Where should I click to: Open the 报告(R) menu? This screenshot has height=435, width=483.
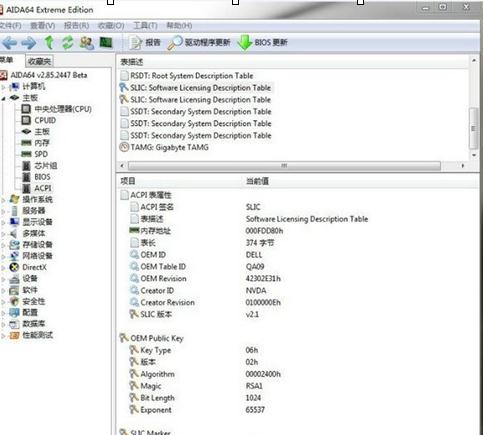[76, 26]
